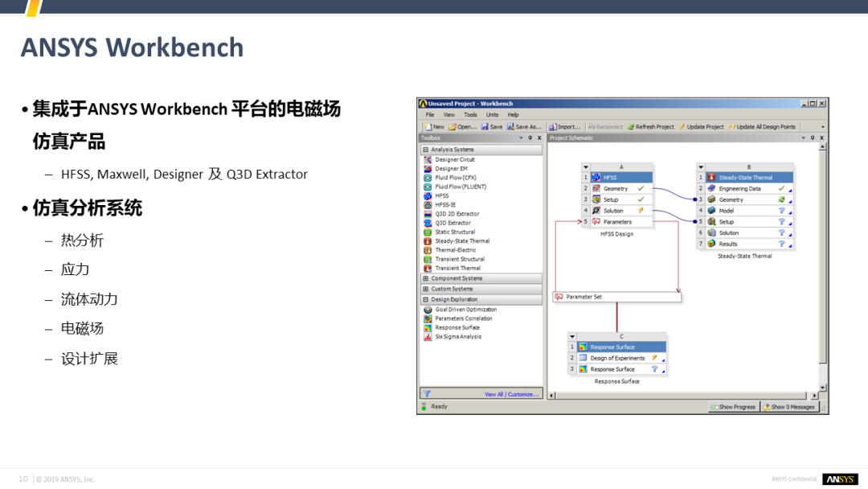Screen dimensions: 868x489
Task: Open system A dropdown arrow
Action: tap(586, 166)
